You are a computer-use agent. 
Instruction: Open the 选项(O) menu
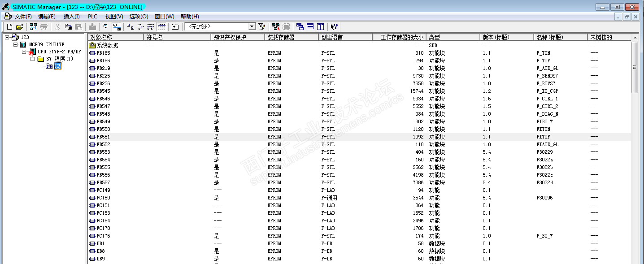[139, 16]
